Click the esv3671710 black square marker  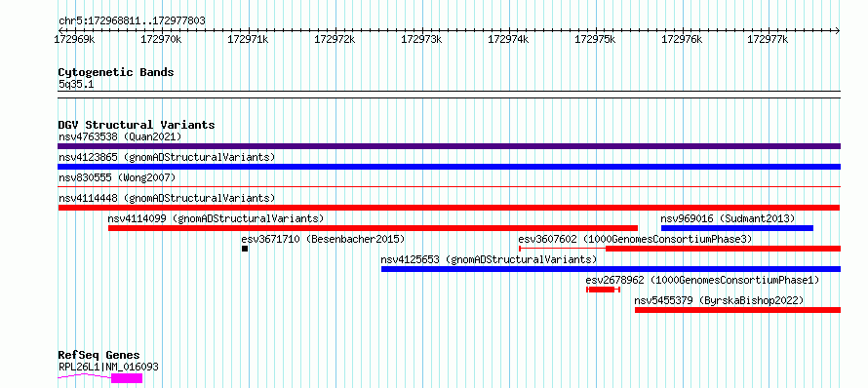pos(245,249)
